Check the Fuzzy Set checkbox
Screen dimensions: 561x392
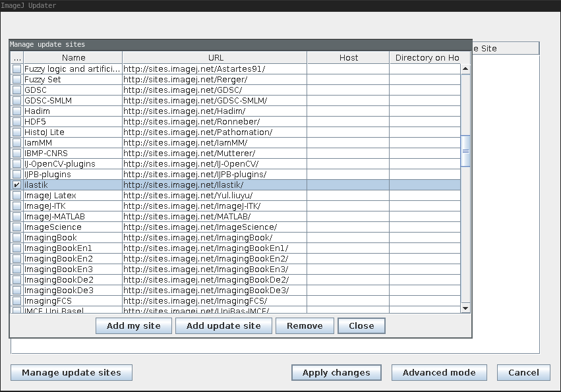pos(17,80)
